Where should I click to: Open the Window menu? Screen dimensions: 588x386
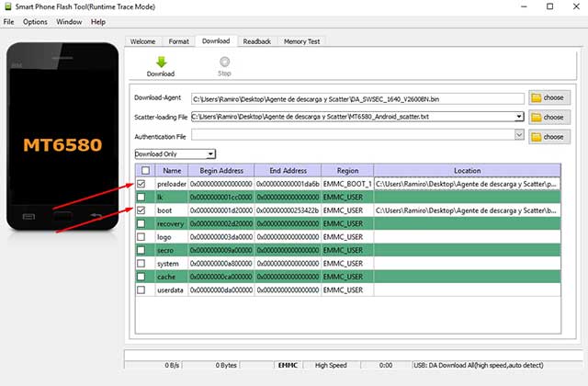[x=69, y=22]
